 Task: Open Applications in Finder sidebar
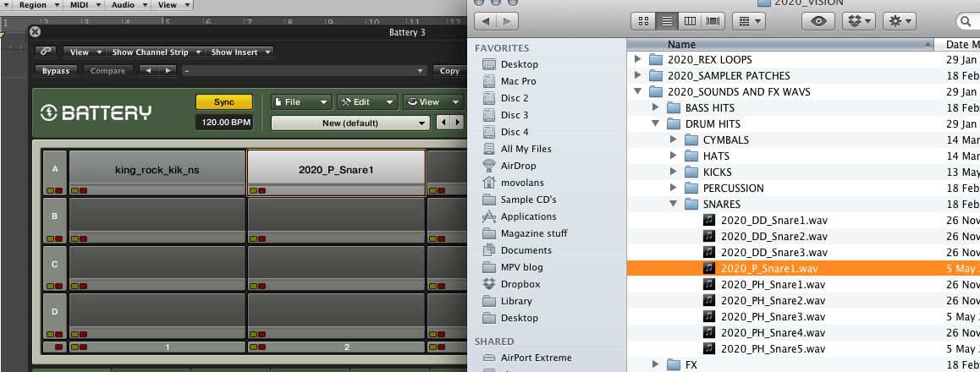click(x=528, y=216)
